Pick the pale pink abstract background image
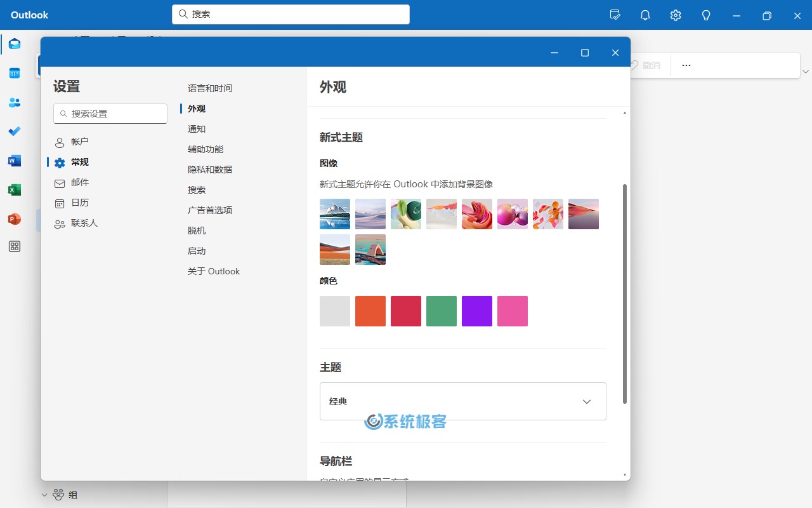Viewport: 812px width, 508px height. pos(442,214)
